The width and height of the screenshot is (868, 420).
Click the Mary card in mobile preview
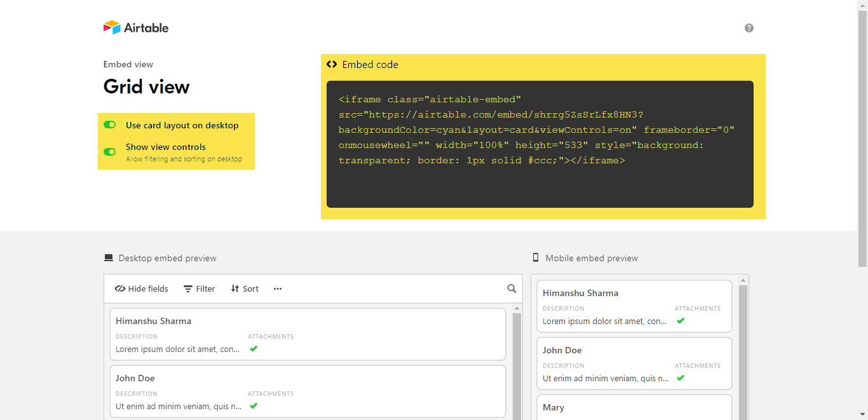(x=634, y=407)
